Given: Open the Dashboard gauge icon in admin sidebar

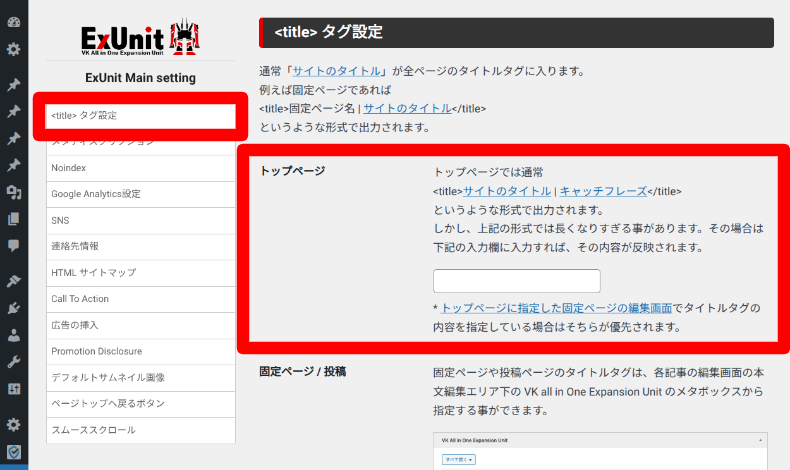Looking at the screenshot, I should point(14,22).
